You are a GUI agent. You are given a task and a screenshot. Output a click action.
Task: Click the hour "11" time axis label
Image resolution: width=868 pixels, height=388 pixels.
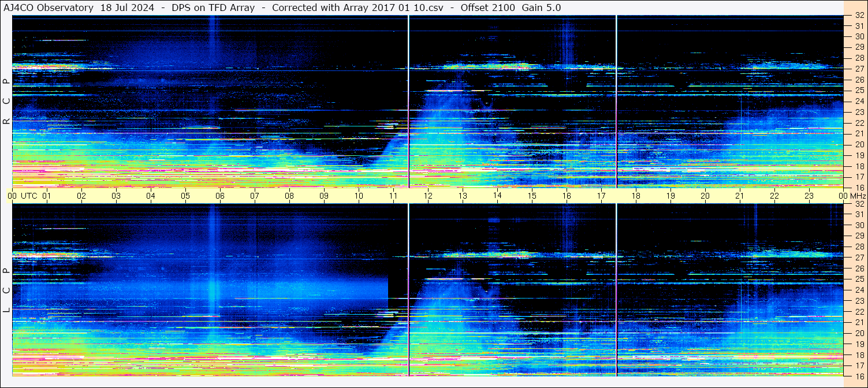coord(393,196)
